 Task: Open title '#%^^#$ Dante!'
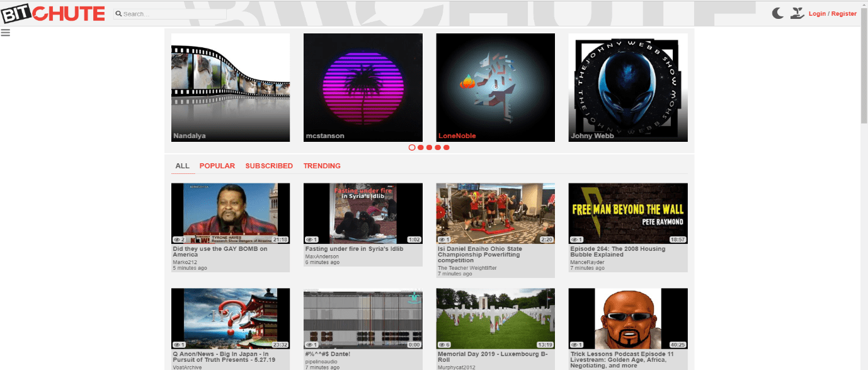(328, 354)
